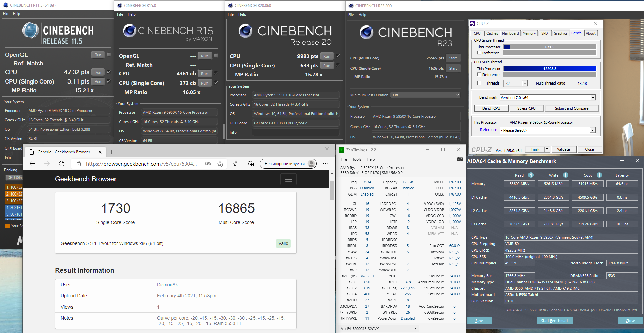Screen dimensions: 644x333
Task: Switch to the Memory tab in CPU-Z
Action: (x=529, y=33)
